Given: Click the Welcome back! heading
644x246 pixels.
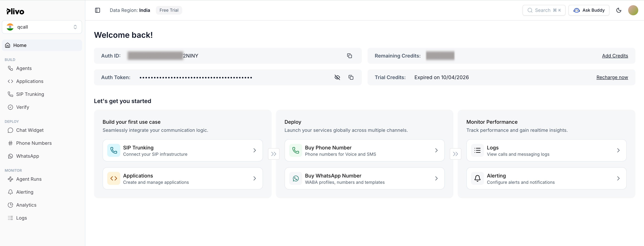Looking at the screenshot, I should [123, 35].
